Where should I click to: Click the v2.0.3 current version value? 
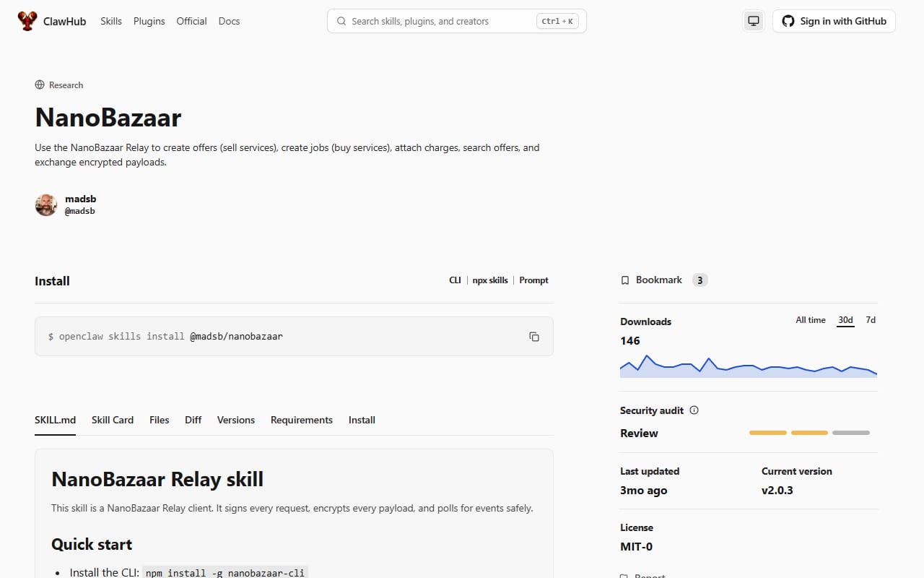[x=777, y=491]
